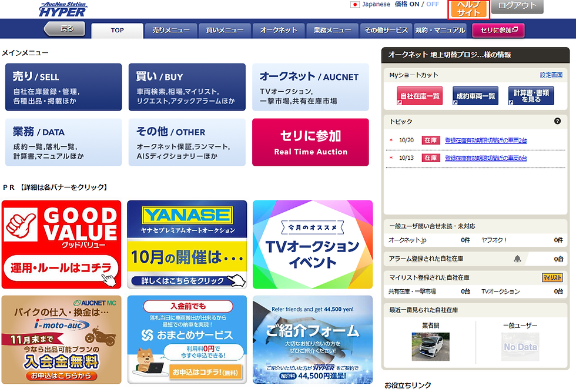This screenshot has height=392, width=576.
Task: Click the 設定画面 settings link
Action: [551, 75]
